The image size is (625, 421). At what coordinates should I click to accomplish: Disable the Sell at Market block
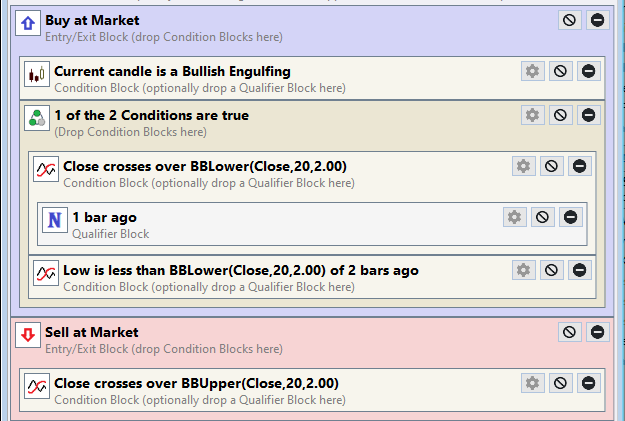(x=569, y=332)
